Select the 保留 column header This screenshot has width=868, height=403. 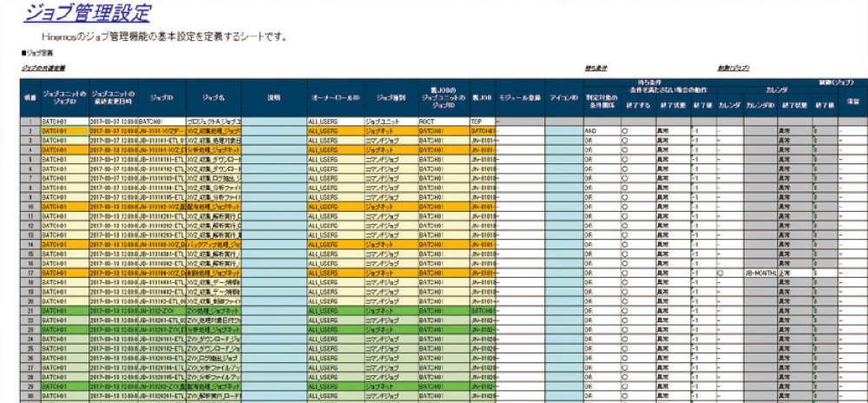coord(852,102)
